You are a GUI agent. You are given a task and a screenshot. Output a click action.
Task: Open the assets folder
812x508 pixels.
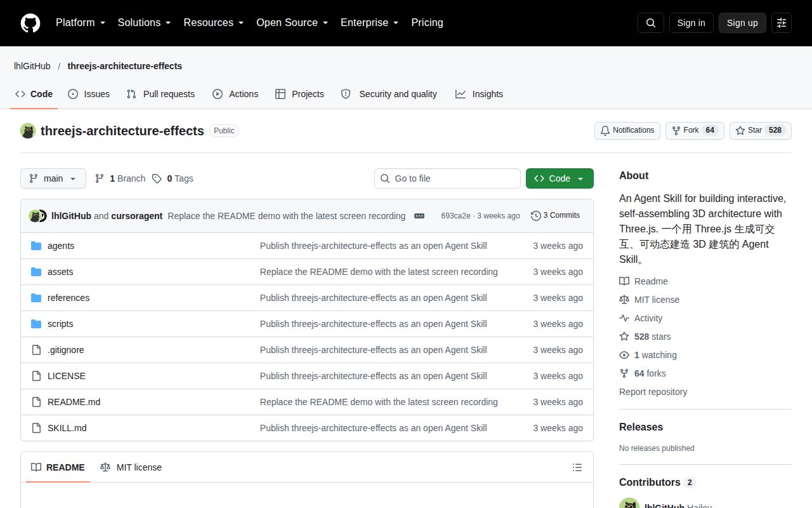(x=60, y=272)
